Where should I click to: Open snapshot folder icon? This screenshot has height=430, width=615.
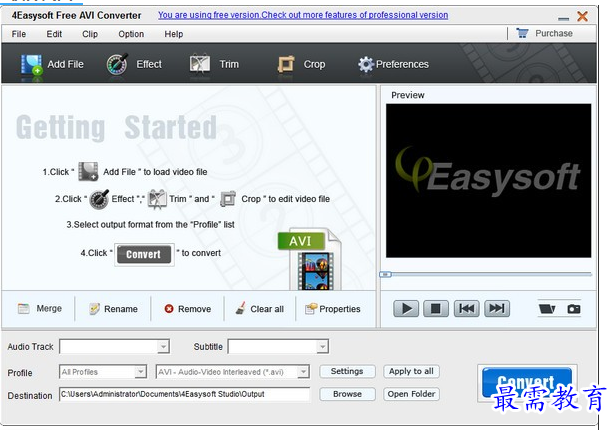[x=547, y=309]
